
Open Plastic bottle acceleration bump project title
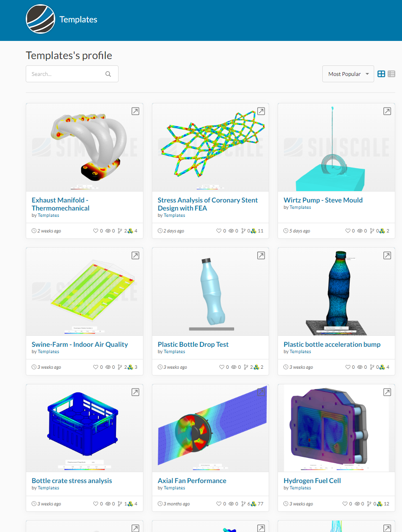332,344
